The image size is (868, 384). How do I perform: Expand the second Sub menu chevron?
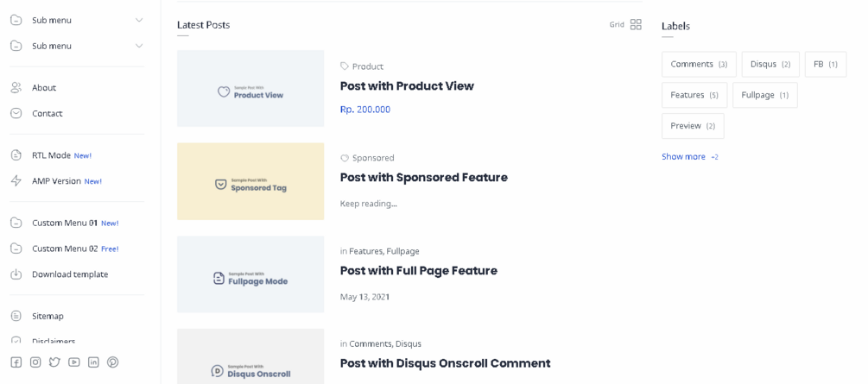[x=139, y=46]
